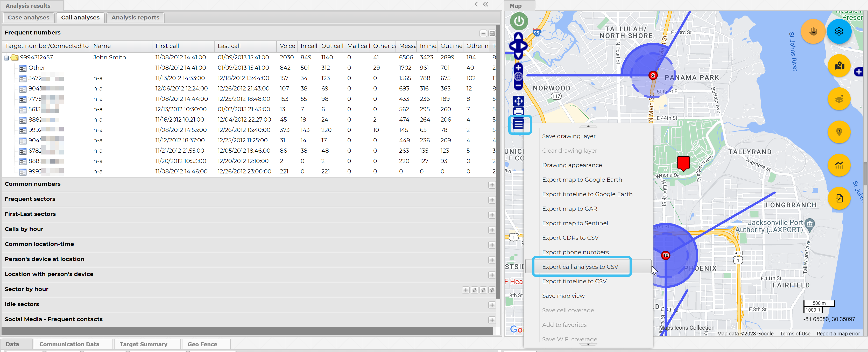868x352 pixels.
Task: Zoom out the map with minus button
Action: pos(518,86)
